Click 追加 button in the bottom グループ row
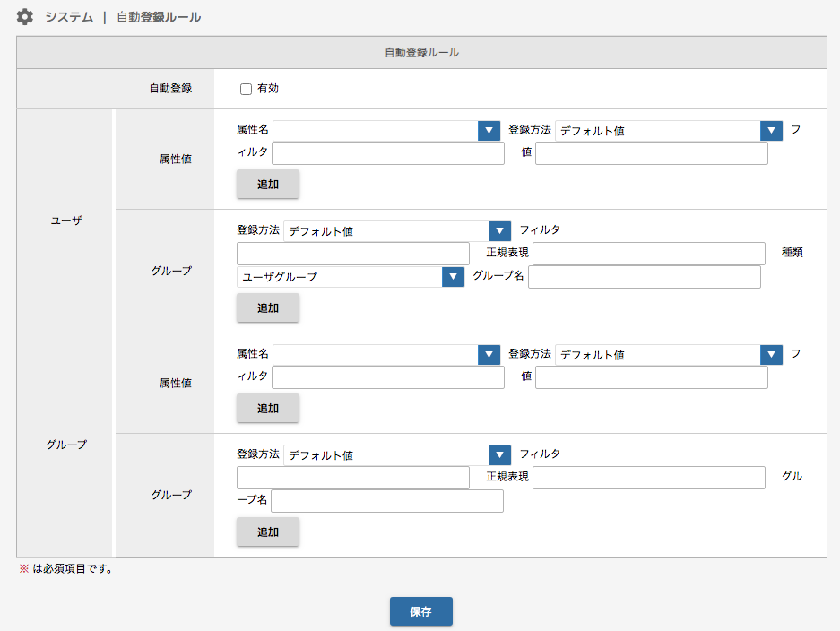The height and width of the screenshot is (631, 840). point(268,532)
